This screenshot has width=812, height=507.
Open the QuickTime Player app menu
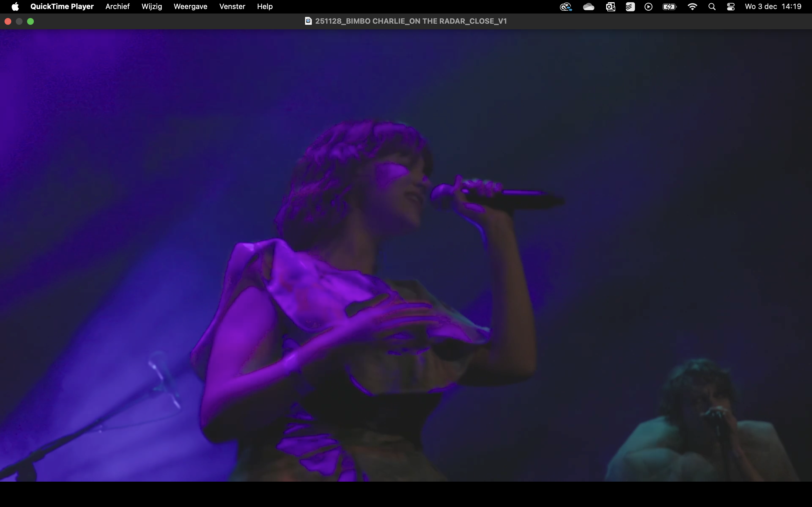[x=62, y=7]
